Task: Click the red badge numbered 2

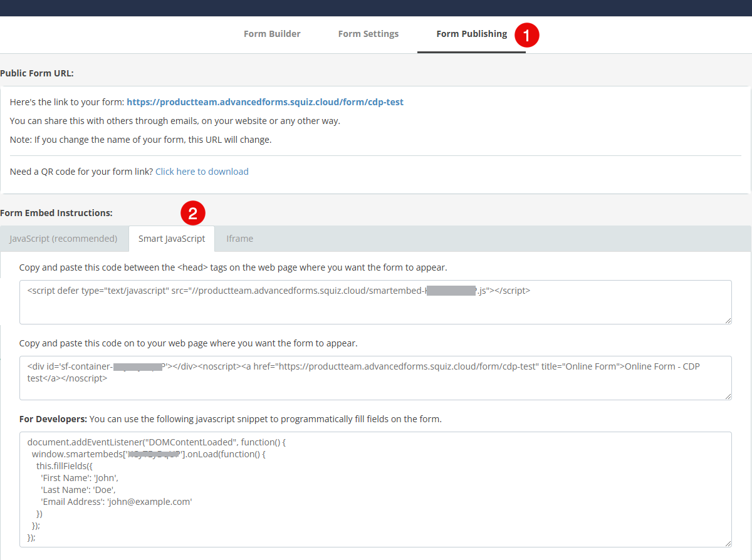Action: click(x=193, y=213)
